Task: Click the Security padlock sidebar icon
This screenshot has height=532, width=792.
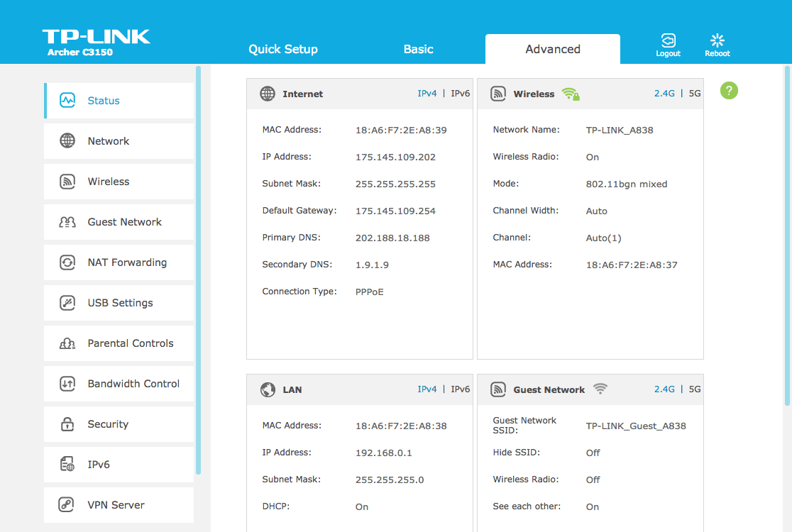Action: click(x=67, y=424)
